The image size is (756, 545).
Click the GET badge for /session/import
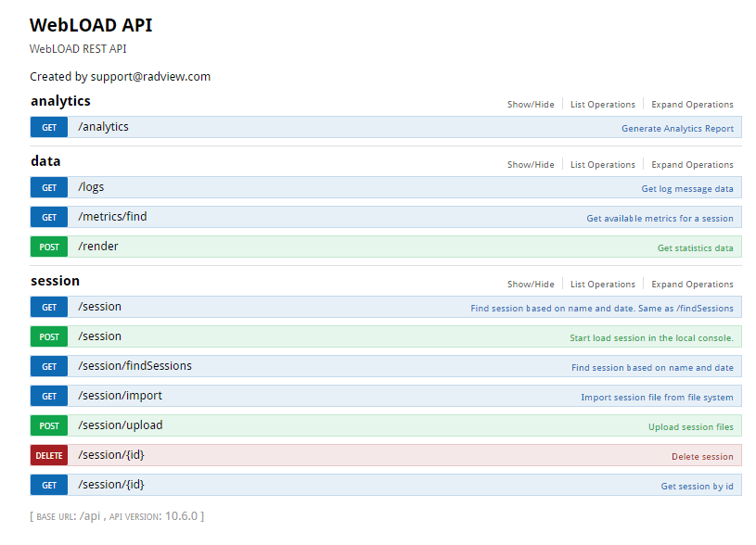(49, 397)
